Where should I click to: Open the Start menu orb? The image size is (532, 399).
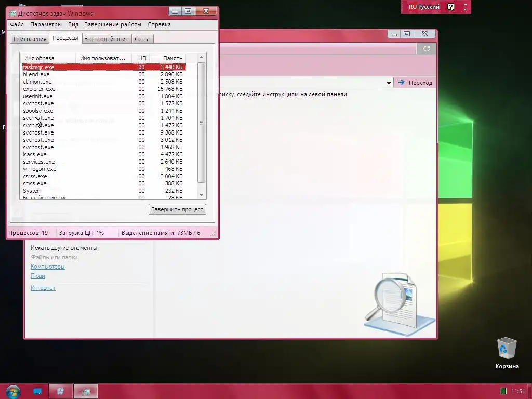[x=13, y=392]
